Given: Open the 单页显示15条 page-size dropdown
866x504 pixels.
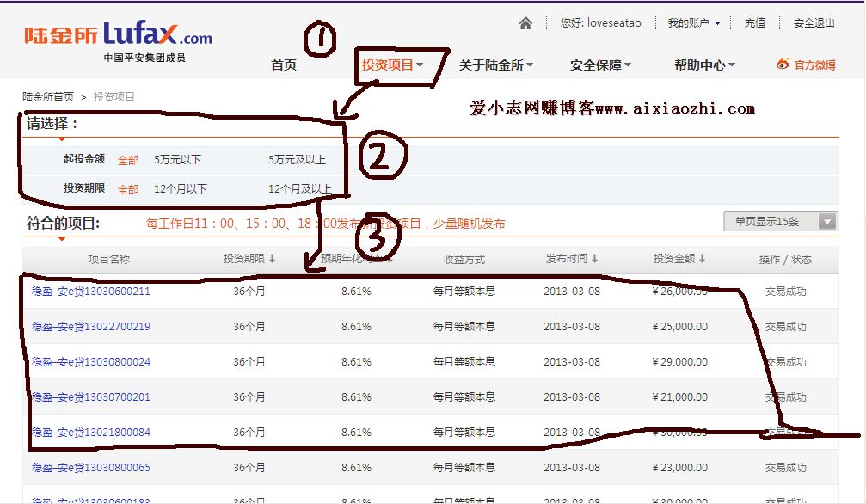Looking at the screenshot, I should pyautogui.click(x=781, y=222).
